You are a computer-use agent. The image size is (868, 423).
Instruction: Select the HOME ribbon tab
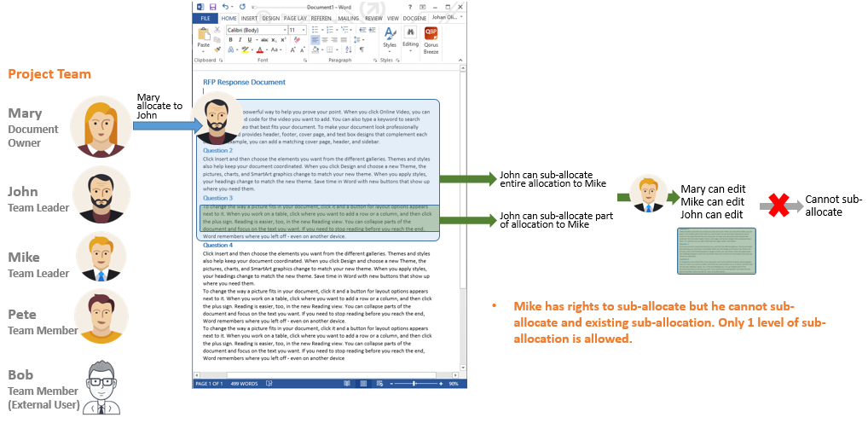229,18
